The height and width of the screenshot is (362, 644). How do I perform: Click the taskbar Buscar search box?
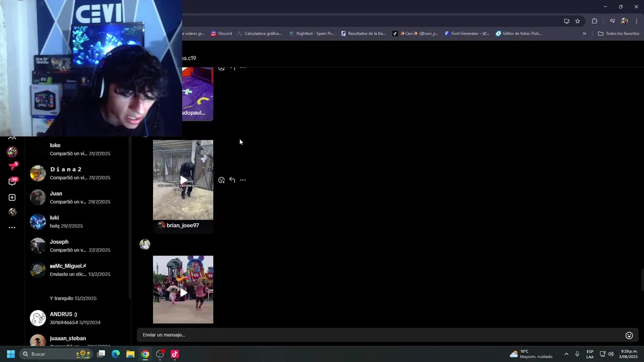56,354
